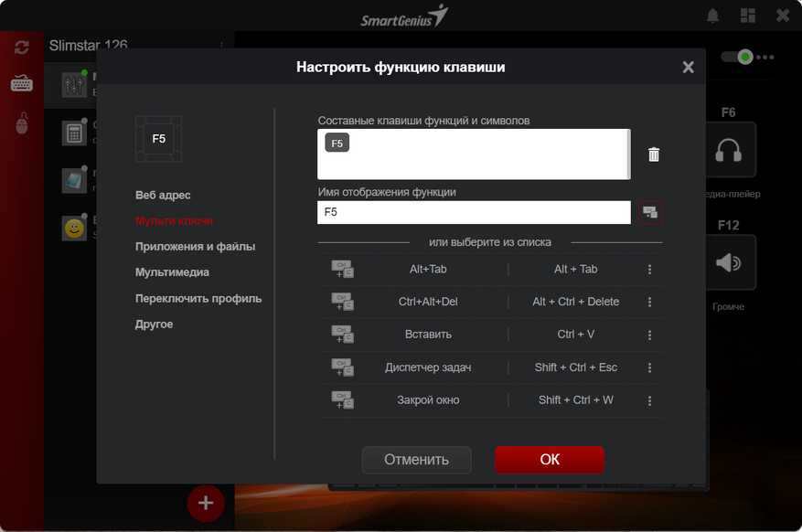Screen dimensions: 802x532
Task: Click the F12 volume up speaker key
Action: (728, 263)
